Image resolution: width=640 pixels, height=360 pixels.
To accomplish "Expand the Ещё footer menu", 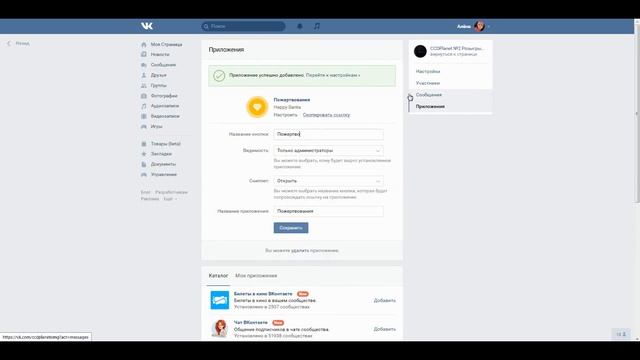I will [x=170, y=199].
